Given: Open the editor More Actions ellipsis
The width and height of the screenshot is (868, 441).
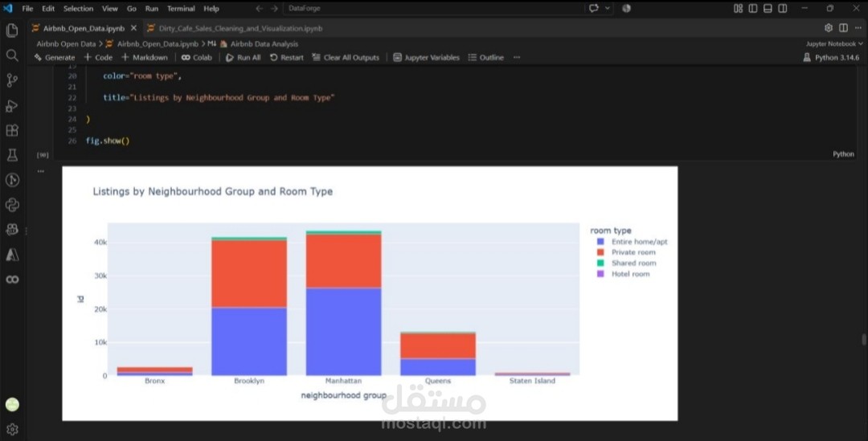Looking at the screenshot, I should [858, 27].
